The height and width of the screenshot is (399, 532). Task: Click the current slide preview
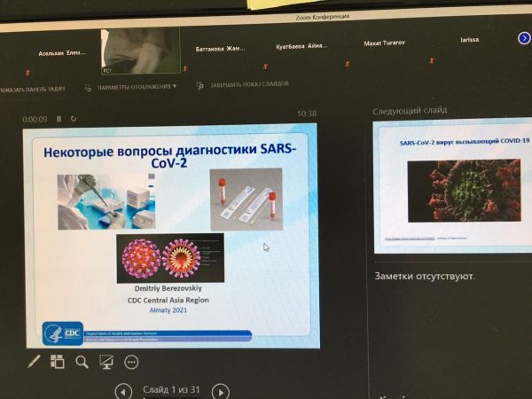pos(172,234)
